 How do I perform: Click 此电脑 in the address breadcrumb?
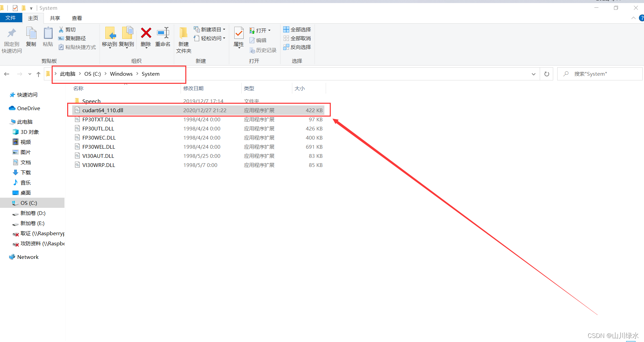click(x=68, y=74)
